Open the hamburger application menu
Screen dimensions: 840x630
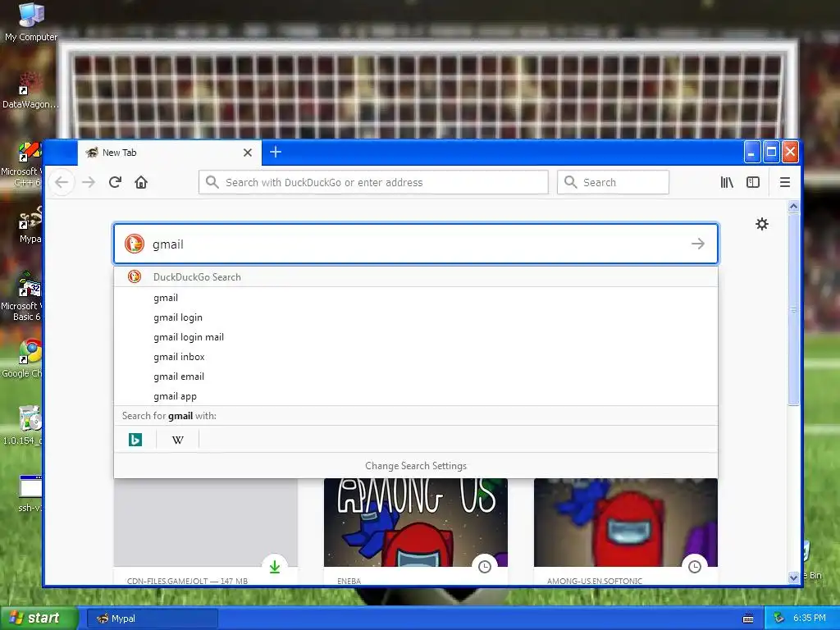click(785, 182)
